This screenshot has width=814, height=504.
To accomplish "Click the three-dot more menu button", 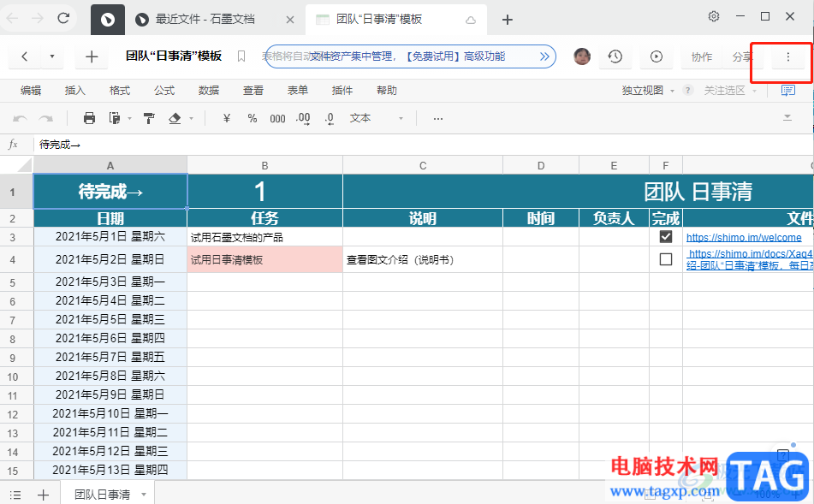I will 787,56.
